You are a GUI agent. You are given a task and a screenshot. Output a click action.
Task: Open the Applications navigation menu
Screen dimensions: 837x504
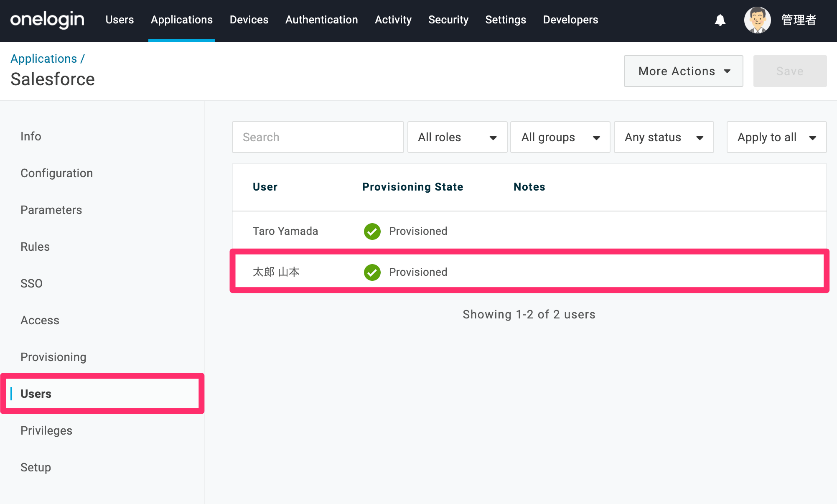coord(182,20)
